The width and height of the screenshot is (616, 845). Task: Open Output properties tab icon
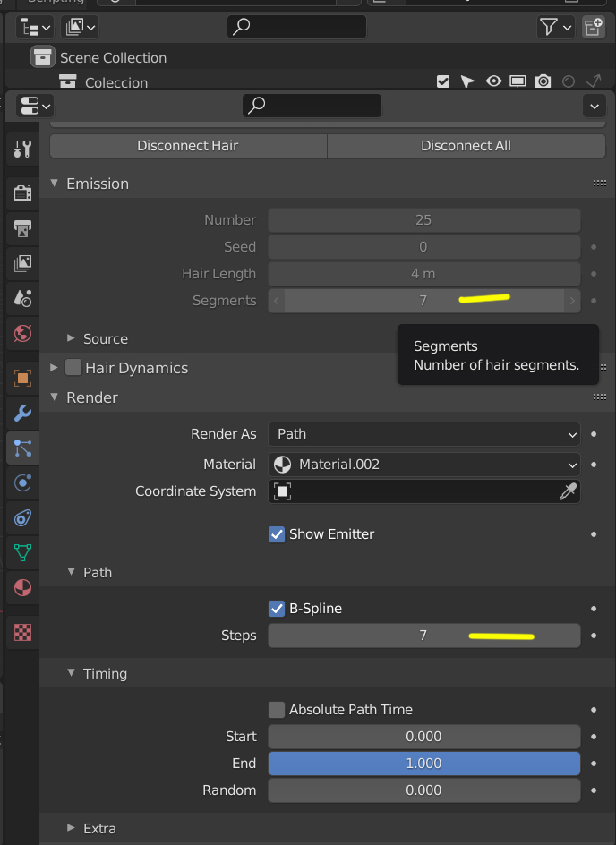tap(23, 227)
